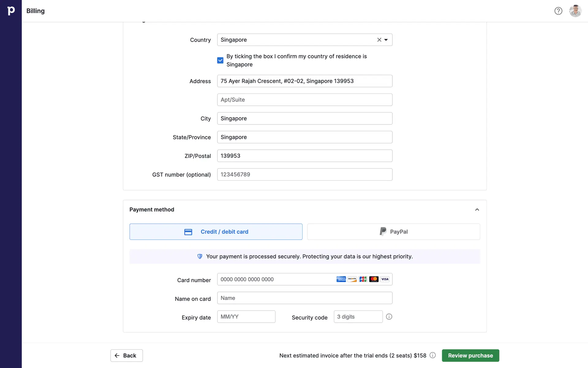This screenshot has height=368, width=588.
Task: Clear the Country selection with X icon
Action: click(379, 40)
